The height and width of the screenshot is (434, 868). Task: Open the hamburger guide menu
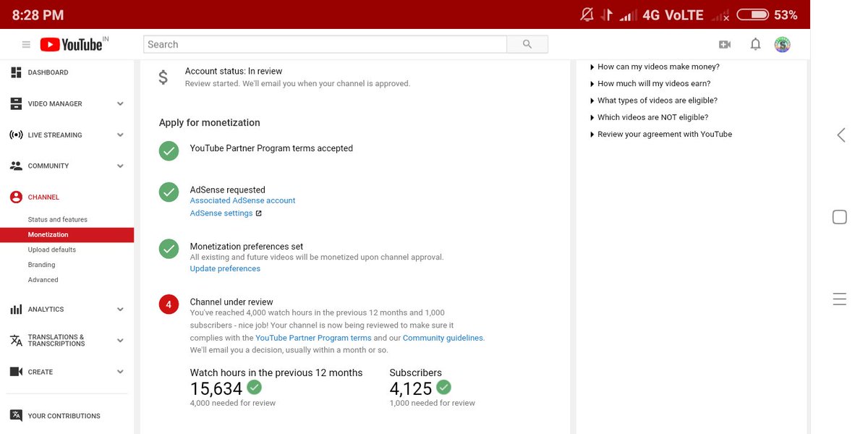(26, 45)
